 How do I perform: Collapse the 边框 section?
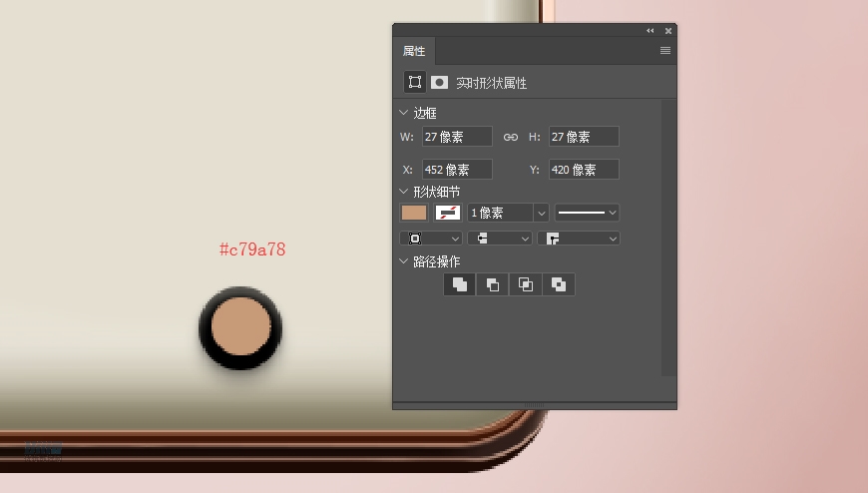404,113
